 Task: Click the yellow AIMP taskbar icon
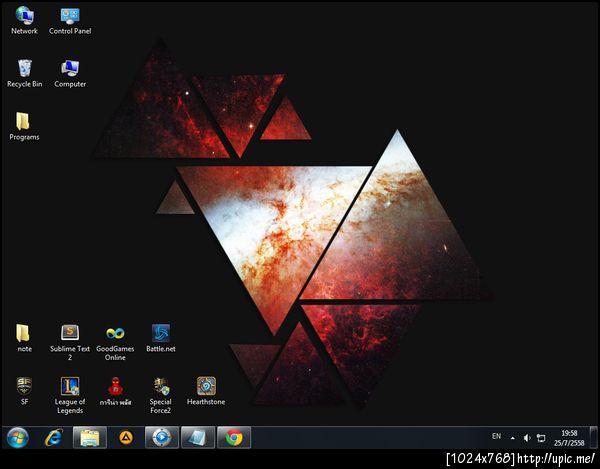coord(126,438)
